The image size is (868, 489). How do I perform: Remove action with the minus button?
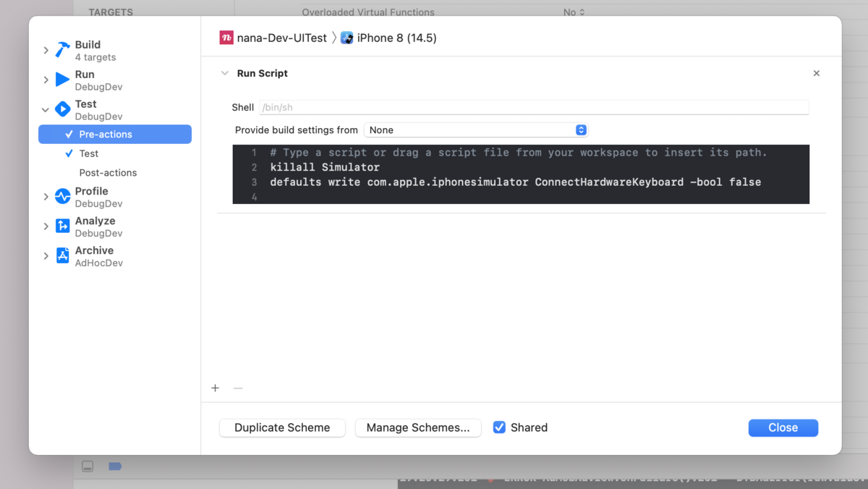(238, 388)
